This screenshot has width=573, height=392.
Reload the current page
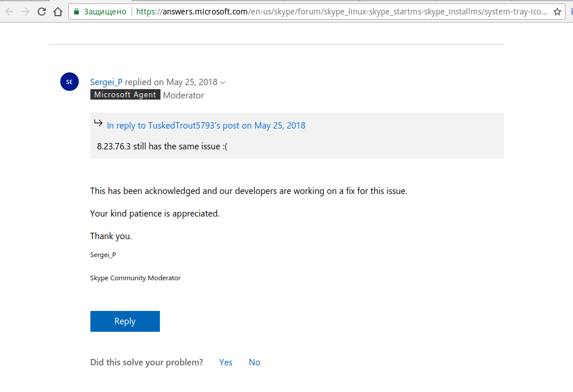tap(42, 12)
